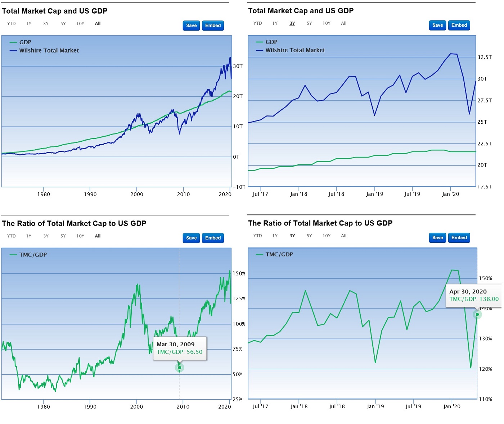Click the Apr 30, 2020 data point marker
This screenshot has width=504, height=424.
477,314
